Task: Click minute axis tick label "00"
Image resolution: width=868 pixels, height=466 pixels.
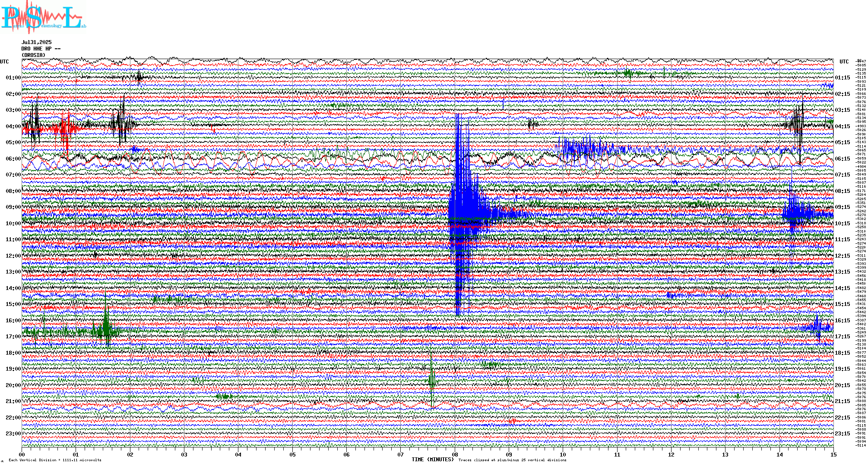Action: click(x=22, y=454)
